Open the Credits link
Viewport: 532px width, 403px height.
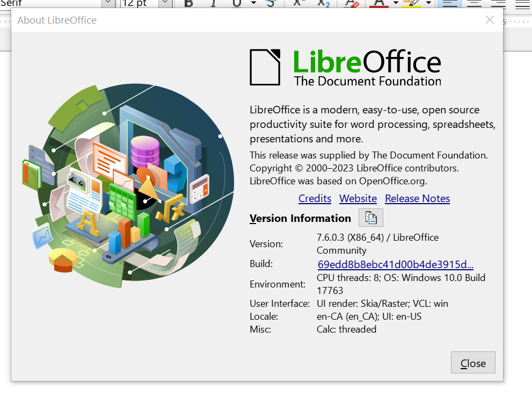[x=315, y=198]
